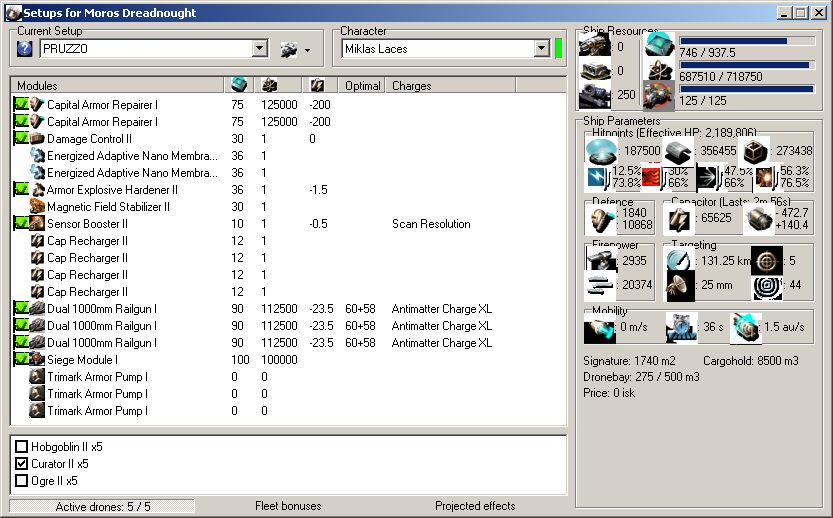Click the armor hitpoints icon

point(678,152)
